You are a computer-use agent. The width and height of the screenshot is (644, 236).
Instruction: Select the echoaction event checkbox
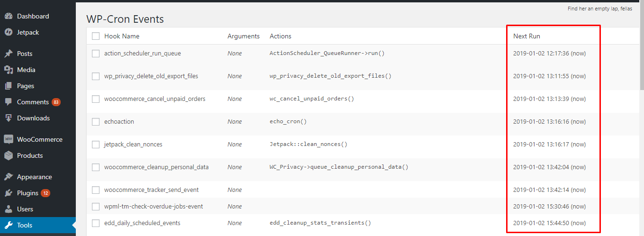pos(96,122)
